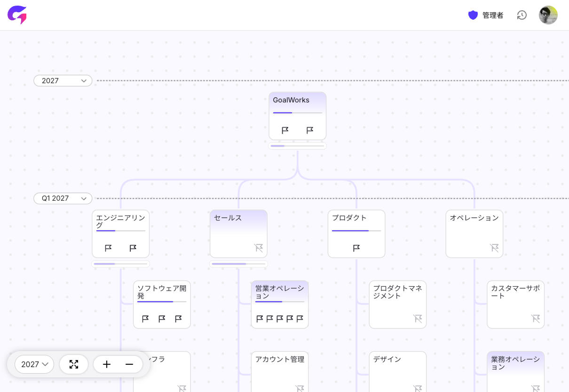Click the progress bar under the GoalWorks card
Viewport: 569px width, 392px height.
pyautogui.click(x=297, y=146)
